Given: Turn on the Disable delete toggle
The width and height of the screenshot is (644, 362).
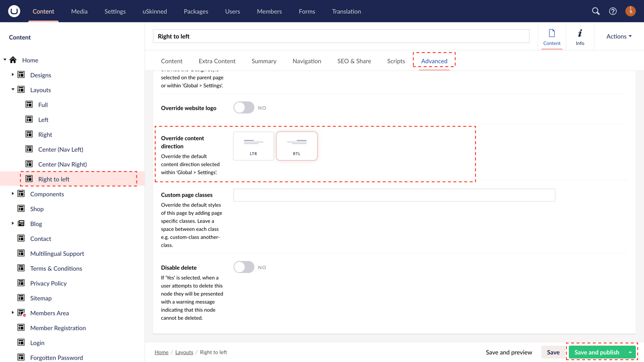Looking at the screenshot, I should tap(244, 267).
